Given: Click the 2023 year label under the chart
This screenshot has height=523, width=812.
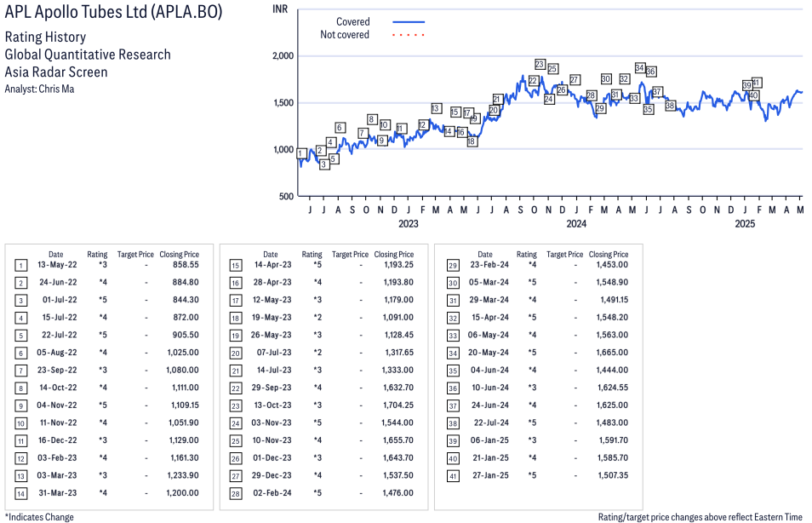Looking at the screenshot, I should pyautogui.click(x=408, y=224).
